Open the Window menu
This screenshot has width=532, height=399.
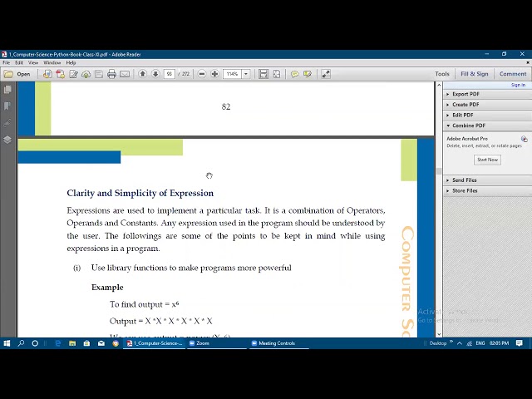pos(52,62)
